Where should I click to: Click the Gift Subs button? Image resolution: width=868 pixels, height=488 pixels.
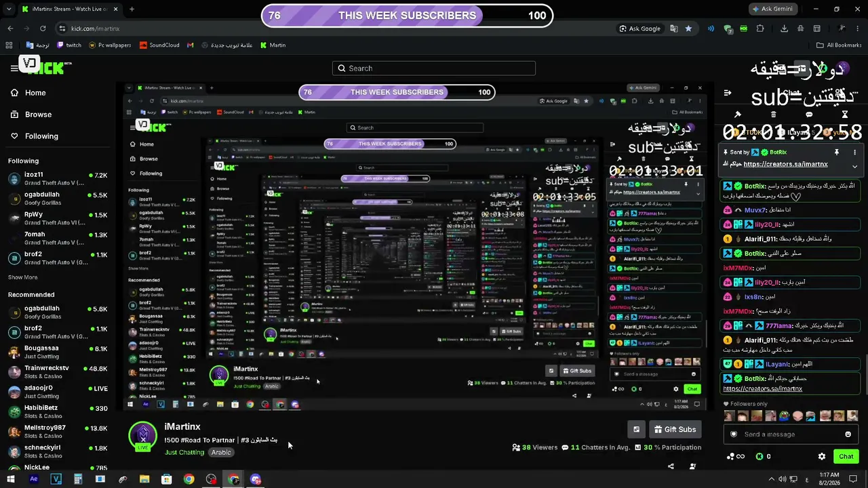pos(675,429)
